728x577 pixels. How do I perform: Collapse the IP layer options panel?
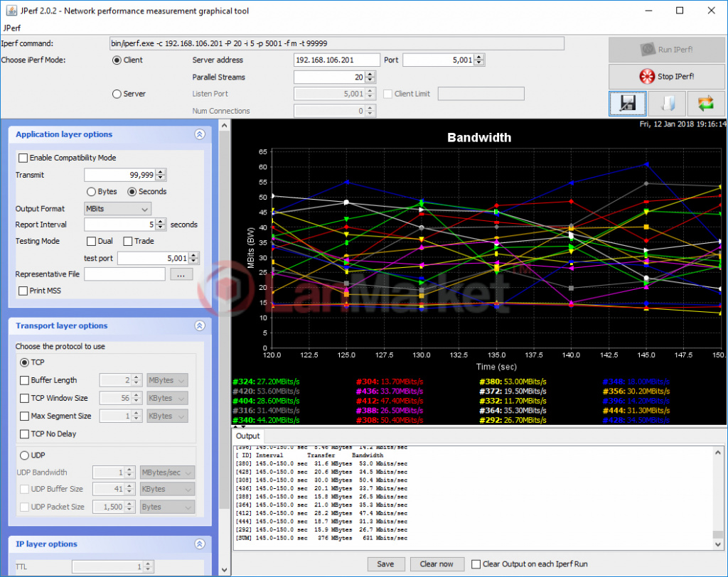(x=200, y=544)
